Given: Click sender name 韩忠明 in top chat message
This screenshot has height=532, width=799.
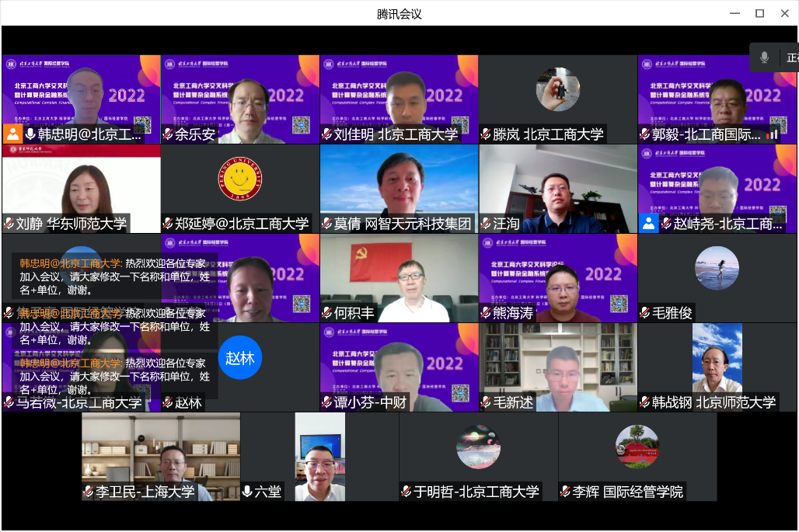Looking at the screenshot, I should (x=70, y=263).
